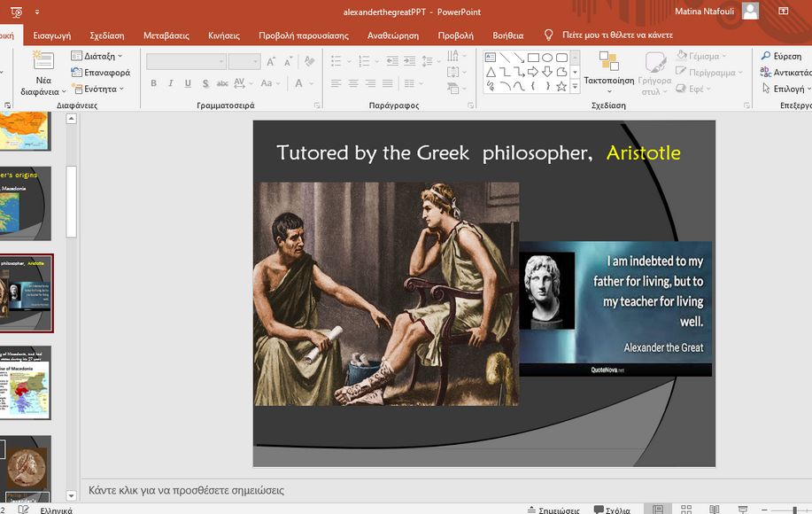This screenshot has height=514, width=812.
Task: Open the font name combo box
Action: [x=187, y=62]
